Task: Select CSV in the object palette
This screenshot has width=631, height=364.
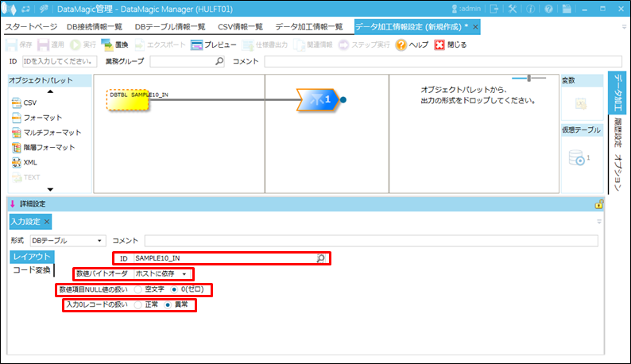Action: tap(24, 103)
